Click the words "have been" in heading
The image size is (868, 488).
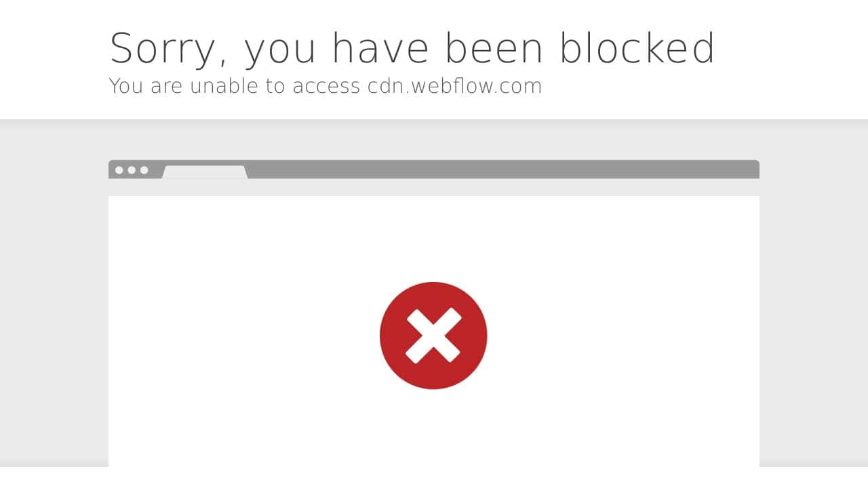[x=437, y=47]
